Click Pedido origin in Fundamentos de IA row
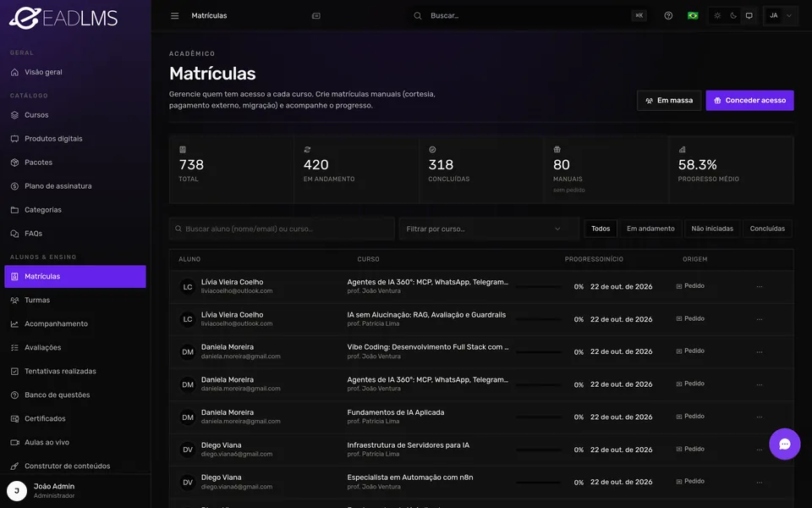Image resolution: width=812 pixels, height=508 pixels. pos(690,417)
